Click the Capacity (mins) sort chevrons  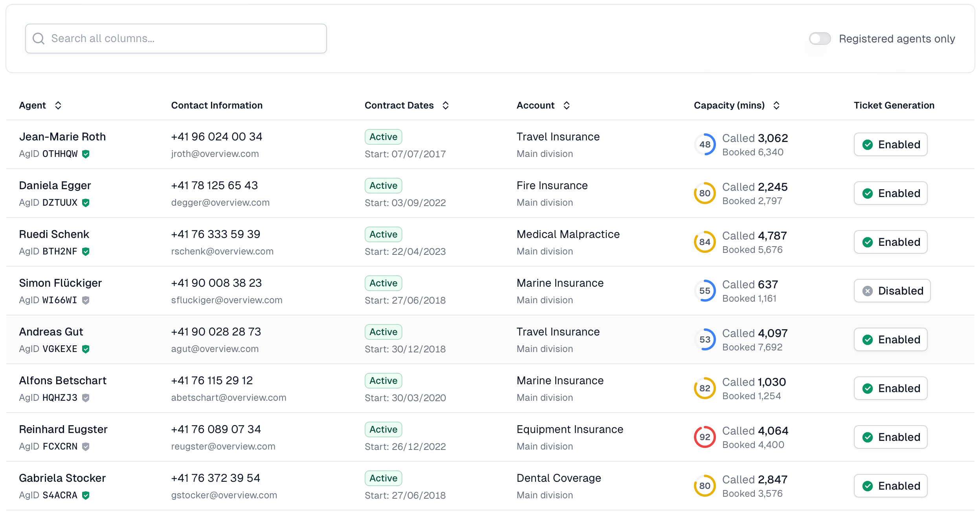pos(776,105)
